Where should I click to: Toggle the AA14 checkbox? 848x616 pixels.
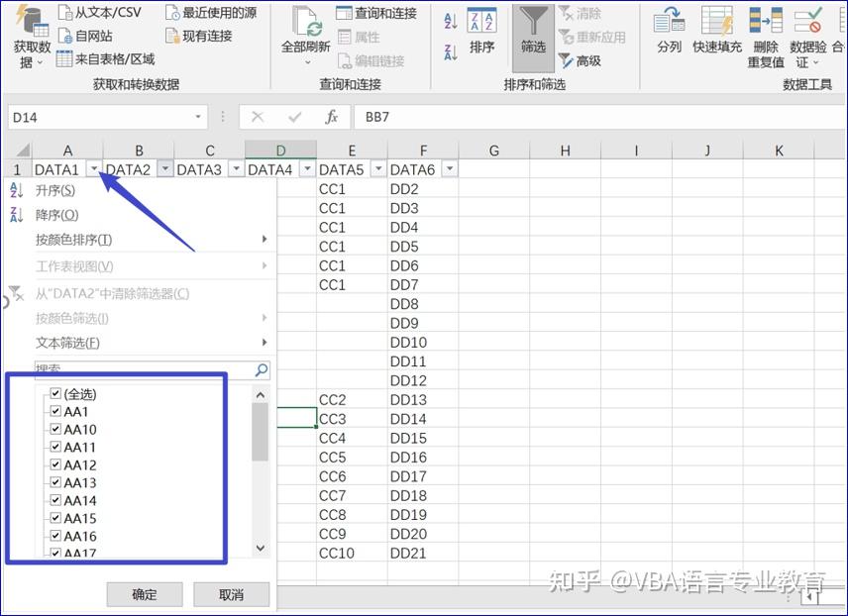pos(55,500)
